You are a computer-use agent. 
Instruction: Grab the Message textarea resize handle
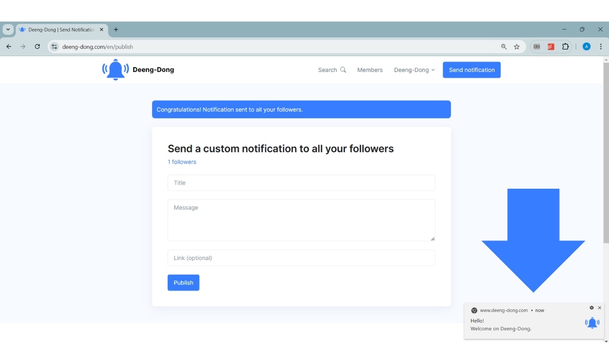[x=433, y=239]
